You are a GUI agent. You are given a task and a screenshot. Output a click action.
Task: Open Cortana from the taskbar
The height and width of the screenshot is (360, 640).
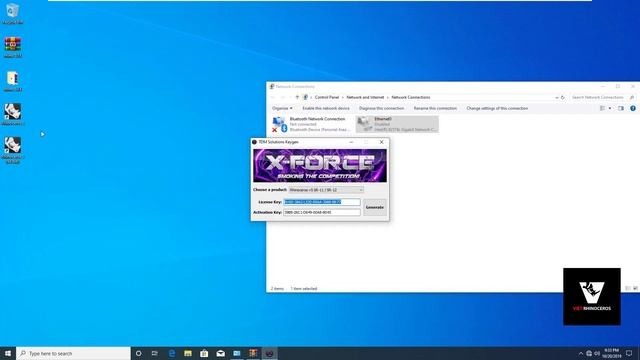pyautogui.click(x=139, y=353)
